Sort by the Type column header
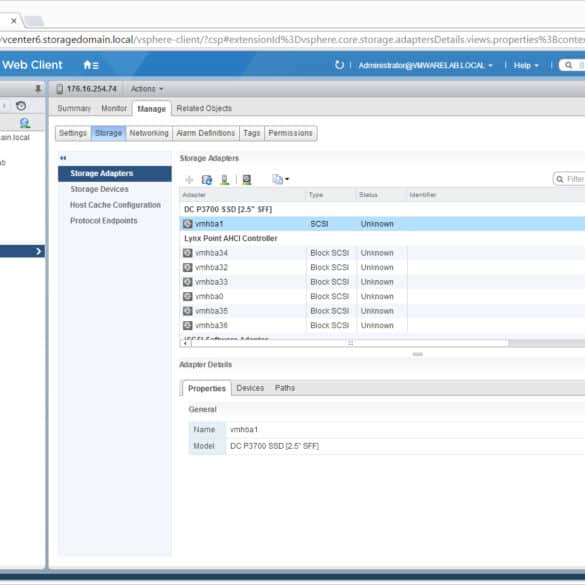The width and height of the screenshot is (585, 585). click(x=331, y=195)
